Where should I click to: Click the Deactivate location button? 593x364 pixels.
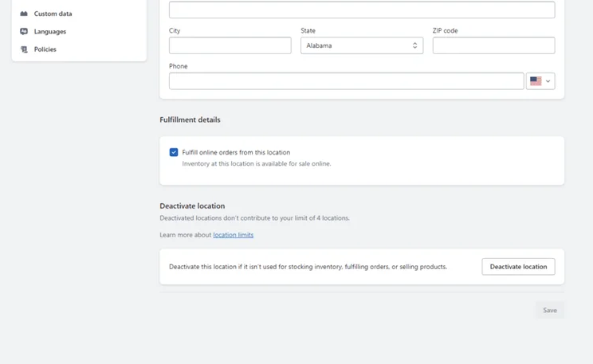click(519, 267)
